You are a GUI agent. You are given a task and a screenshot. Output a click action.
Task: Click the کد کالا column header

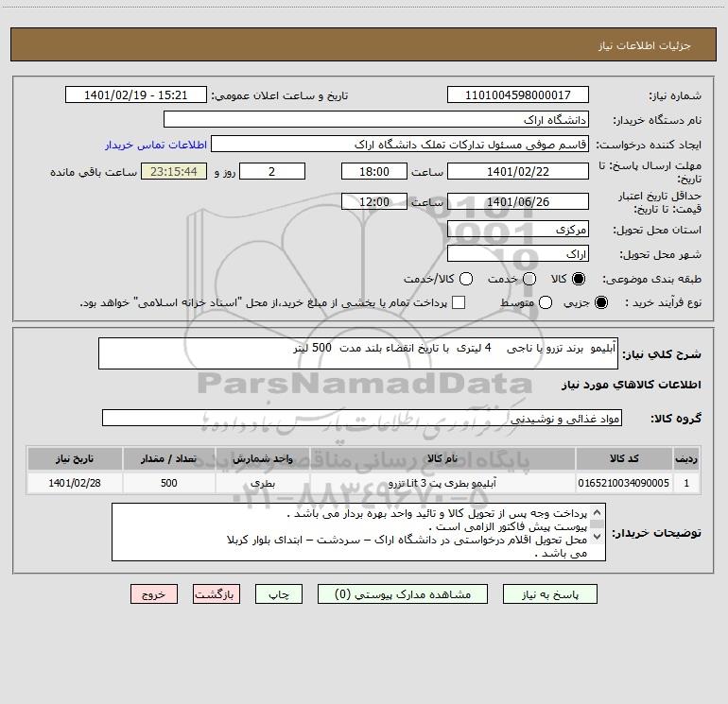coord(624,458)
